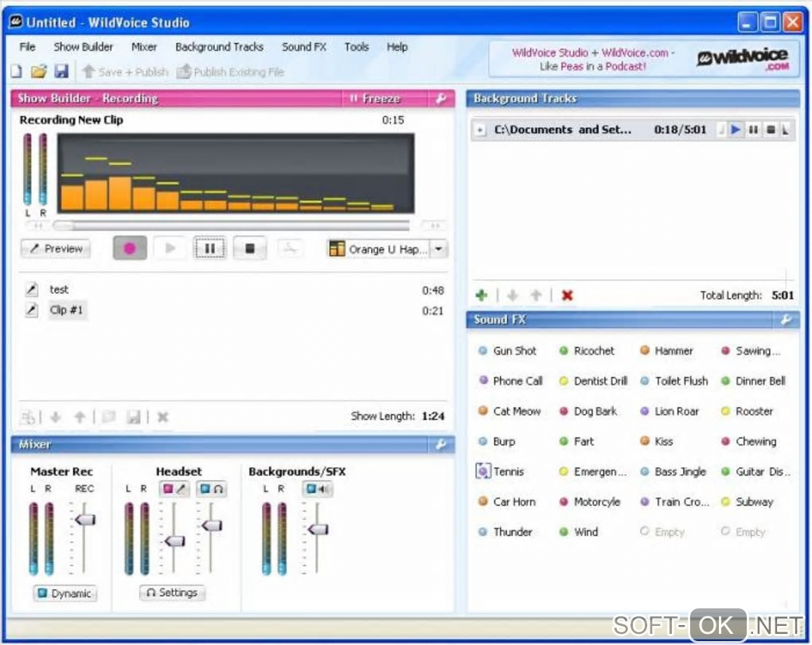The height and width of the screenshot is (645, 812).
Task: Click the Preview button
Action: (x=56, y=248)
